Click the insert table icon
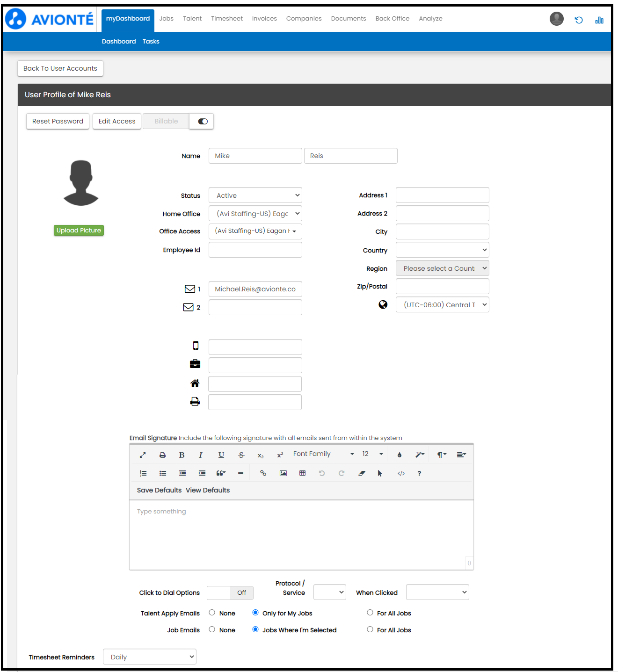Screen dimensions: 618x672 [x=303, y=473]
